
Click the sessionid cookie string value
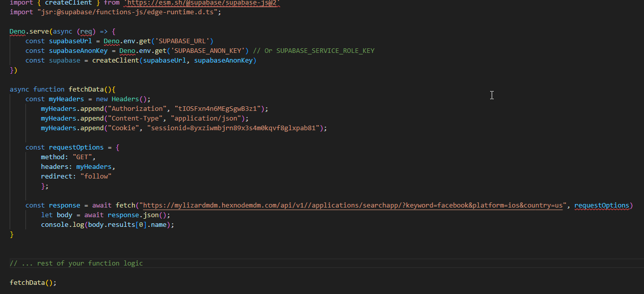233,128
